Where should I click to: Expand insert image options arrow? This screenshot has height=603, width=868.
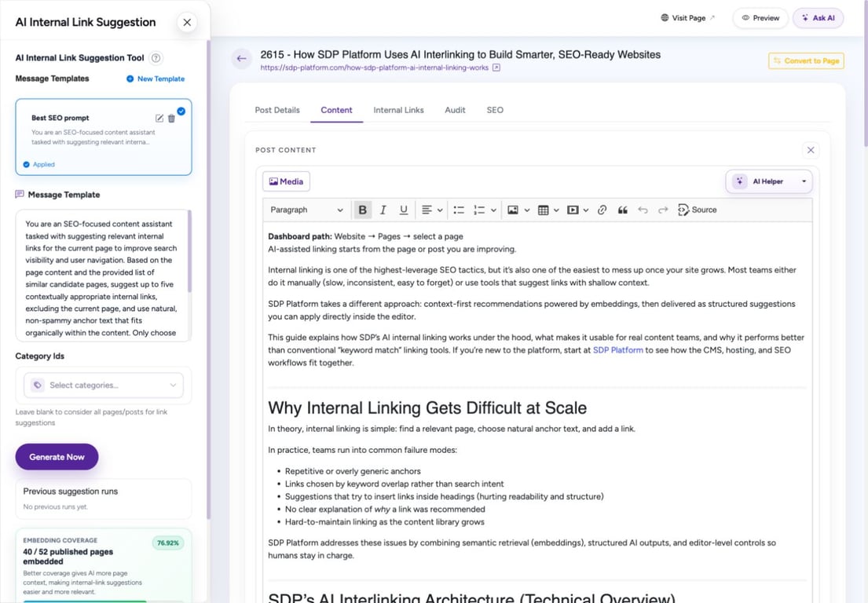[527, 210]
